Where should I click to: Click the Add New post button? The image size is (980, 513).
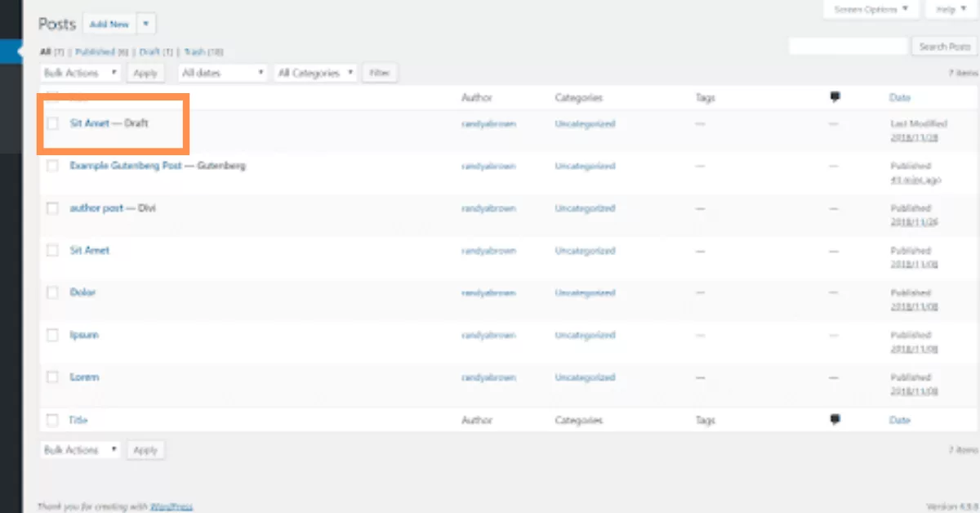109,24
